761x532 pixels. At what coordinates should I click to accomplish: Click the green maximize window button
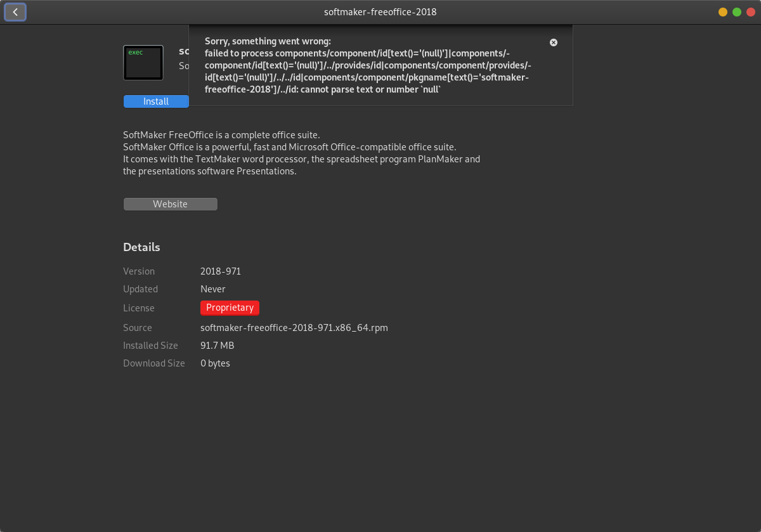(x=736, y=12)
